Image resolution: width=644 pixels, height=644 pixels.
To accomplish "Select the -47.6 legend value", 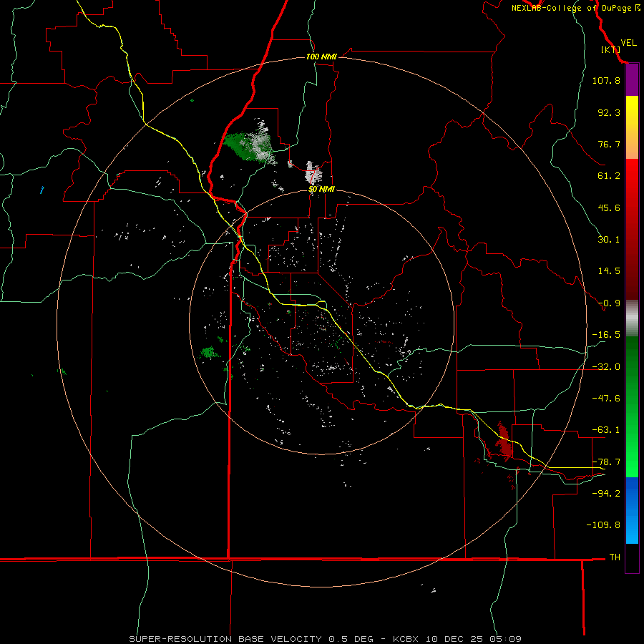I will click(606, 399).
